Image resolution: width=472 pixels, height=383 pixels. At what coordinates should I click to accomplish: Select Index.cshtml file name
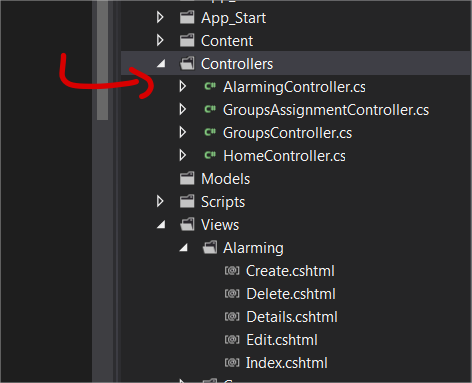[x=287, y=363]
